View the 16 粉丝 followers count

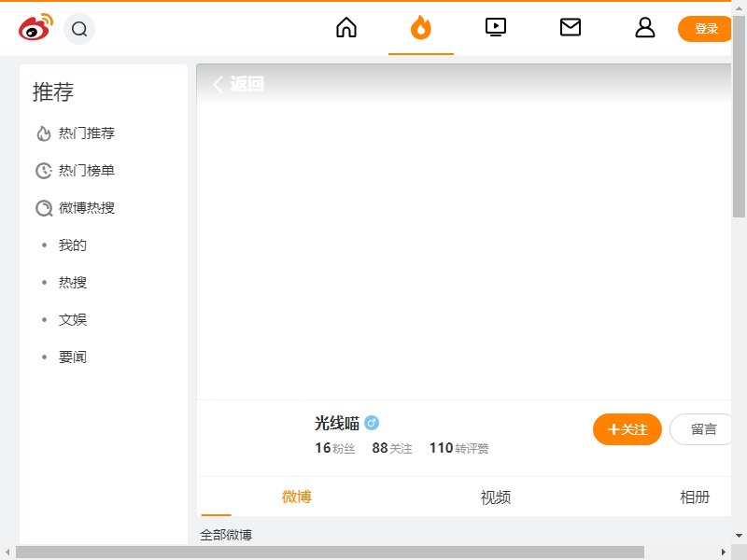pyautogui.click(x=335, y=448)
